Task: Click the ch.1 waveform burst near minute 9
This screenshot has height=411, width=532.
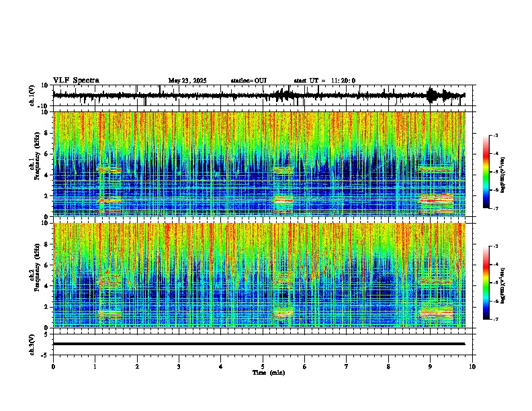Action: (x=433, y=95)
